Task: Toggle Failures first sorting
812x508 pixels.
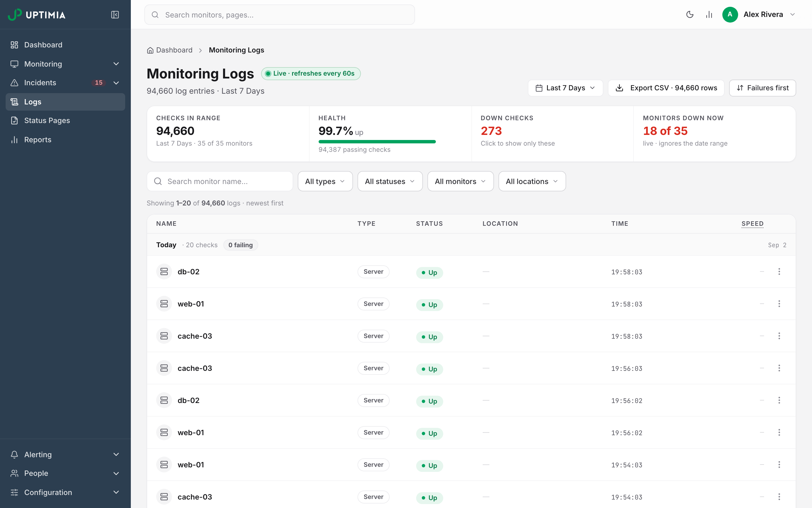Action: (x=762, y=88)
